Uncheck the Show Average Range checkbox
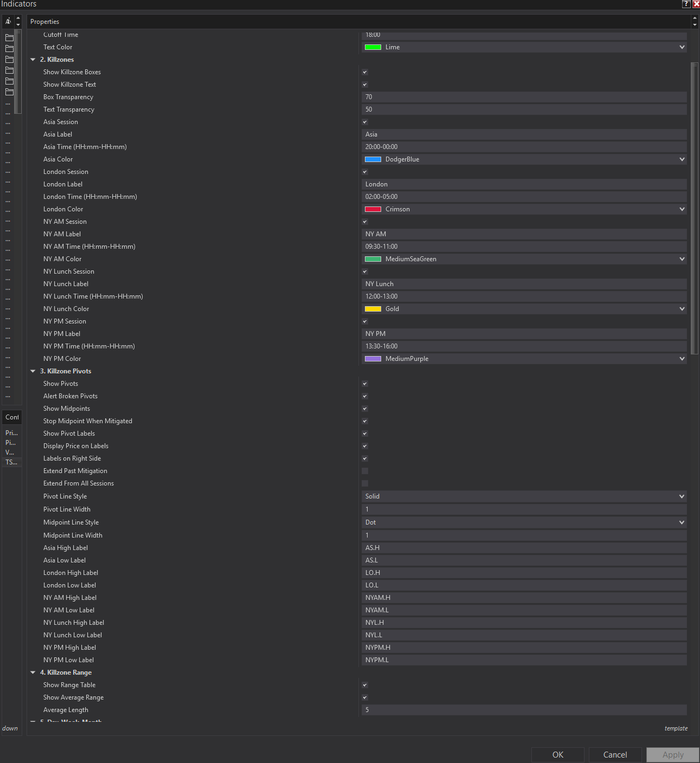 (365, 697)
